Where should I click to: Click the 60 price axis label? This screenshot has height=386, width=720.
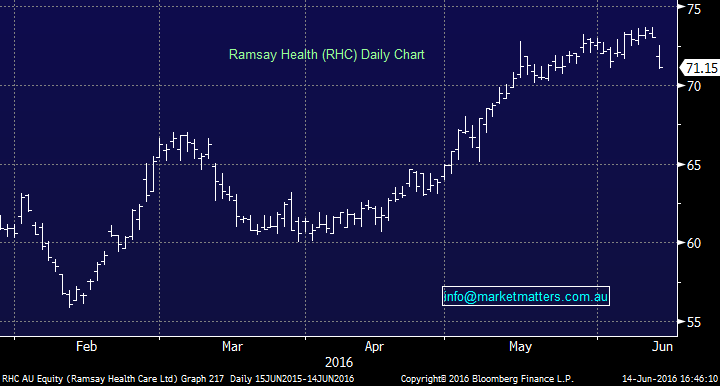(x=694, y=243)
